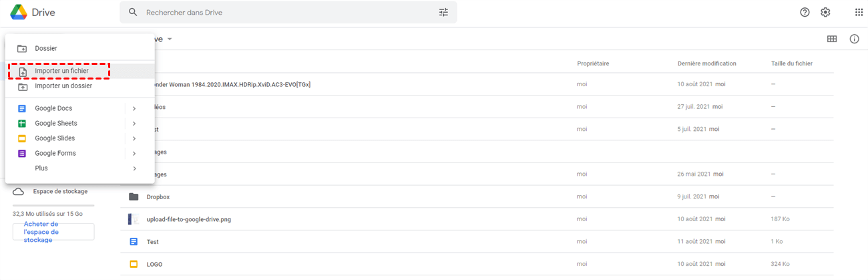
Task: Click Acheter de l'espace de stockage button
Action: tap(53, 232)
